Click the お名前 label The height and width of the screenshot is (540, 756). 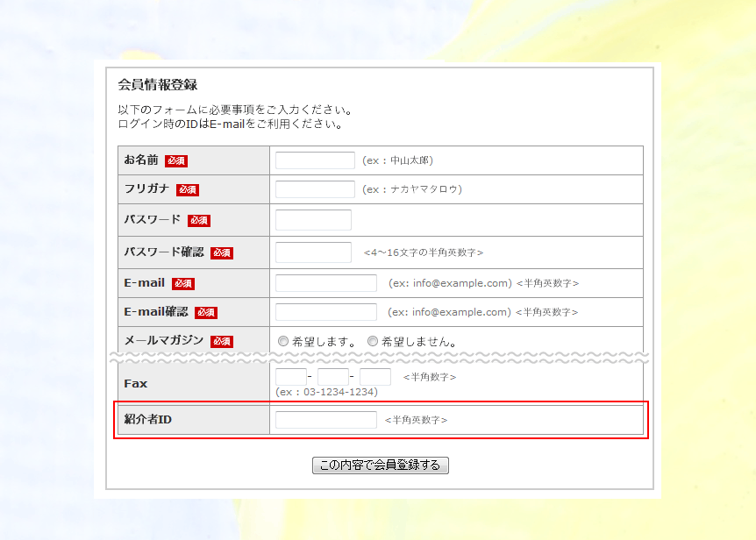click(x=141, y=160)
